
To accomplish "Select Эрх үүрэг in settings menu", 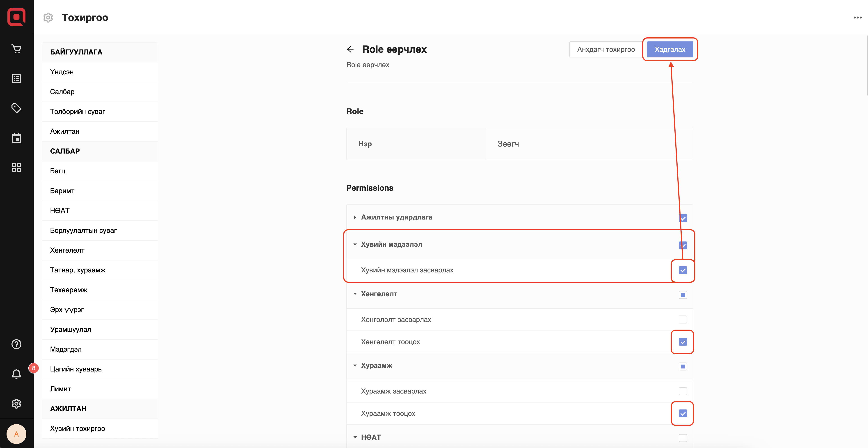I will click(67, 310).
